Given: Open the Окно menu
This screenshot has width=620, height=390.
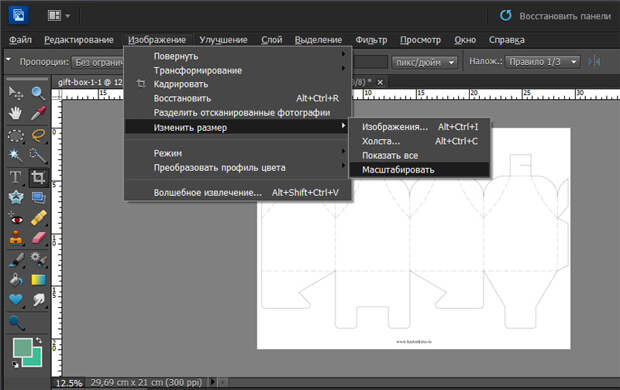Looking at the screenshot, I should 465,40.
